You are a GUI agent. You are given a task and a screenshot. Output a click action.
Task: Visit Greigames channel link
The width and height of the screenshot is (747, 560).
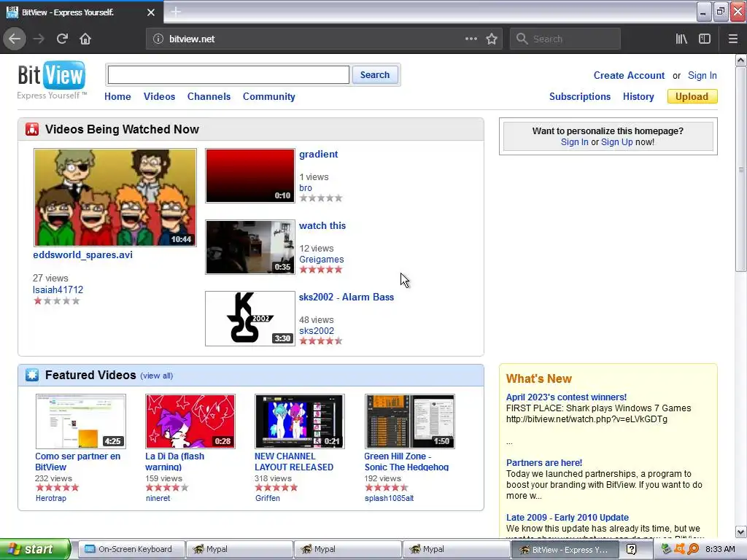click(321, 259)
